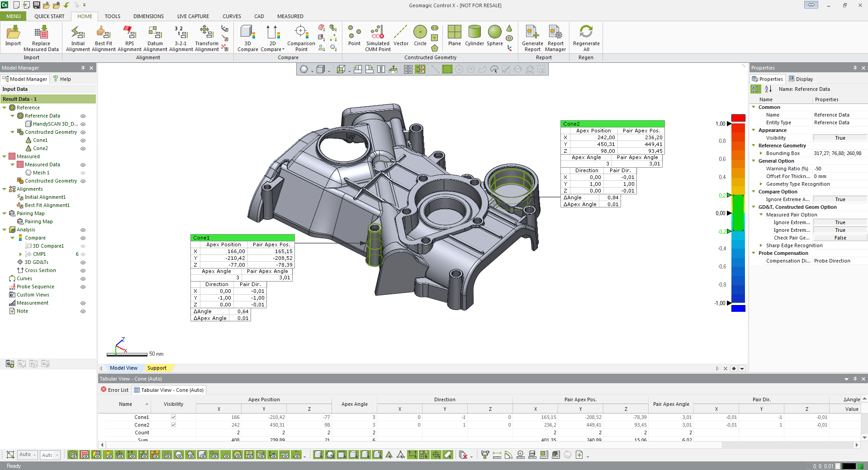Expand the CMP1 tree node
Screen dimensions: 868x470
click(x=20, y=254)
